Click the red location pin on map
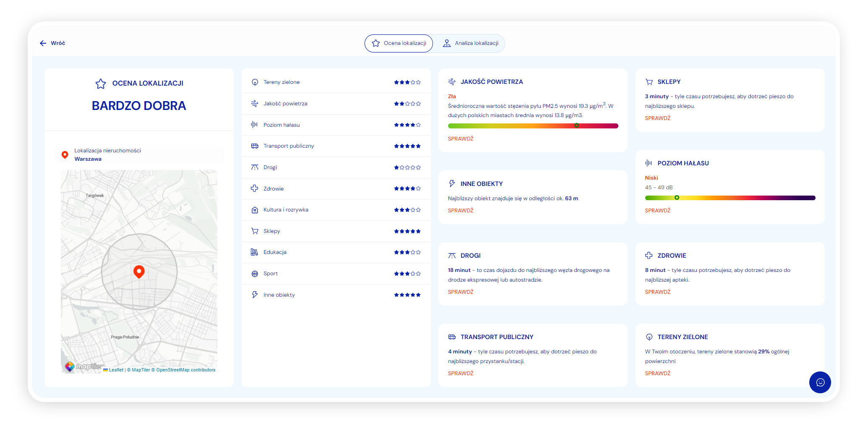The height and width of the screenshot is (426, 868). point(139,272)
